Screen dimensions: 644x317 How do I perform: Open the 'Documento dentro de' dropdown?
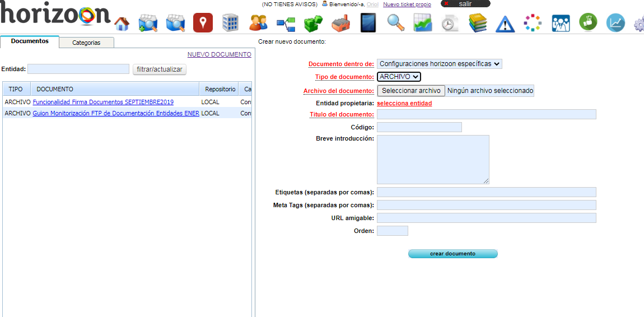(x=440, y=64)
